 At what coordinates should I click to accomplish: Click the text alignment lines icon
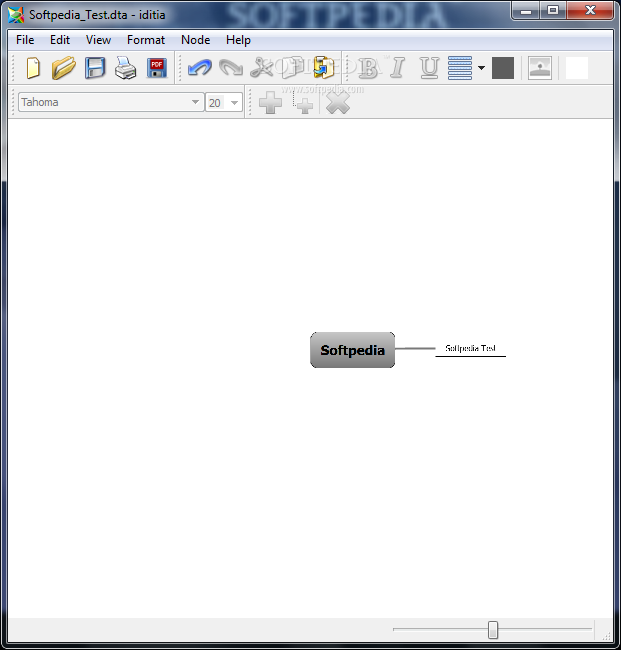(460, 68)
